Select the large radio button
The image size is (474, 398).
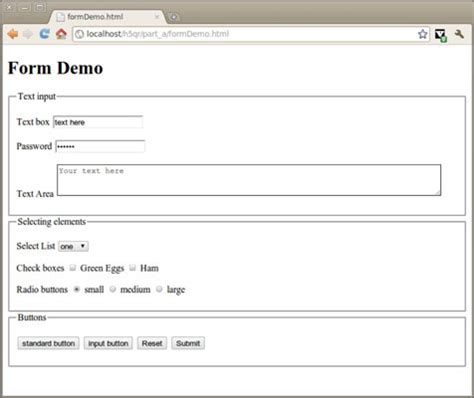(159, 289)
